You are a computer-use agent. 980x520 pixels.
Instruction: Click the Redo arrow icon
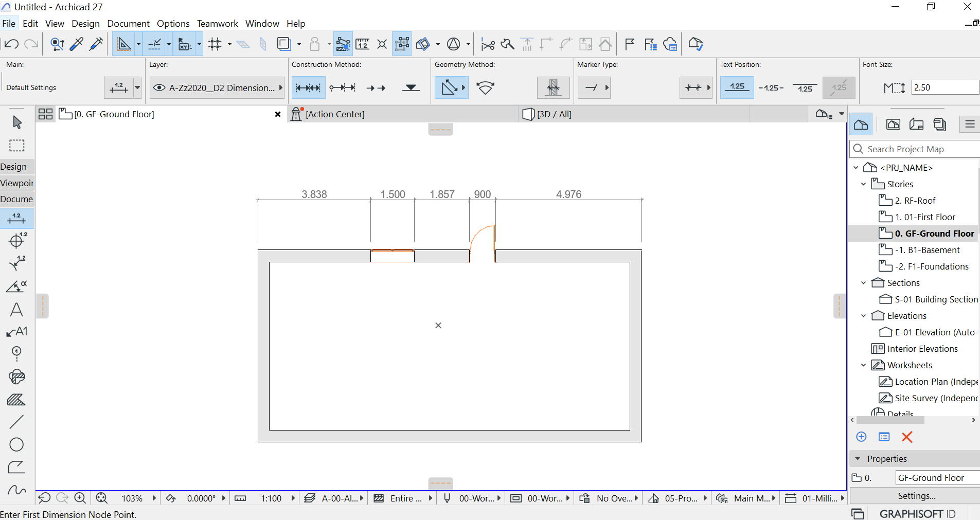pyautogui.click(x=31, y=44)
